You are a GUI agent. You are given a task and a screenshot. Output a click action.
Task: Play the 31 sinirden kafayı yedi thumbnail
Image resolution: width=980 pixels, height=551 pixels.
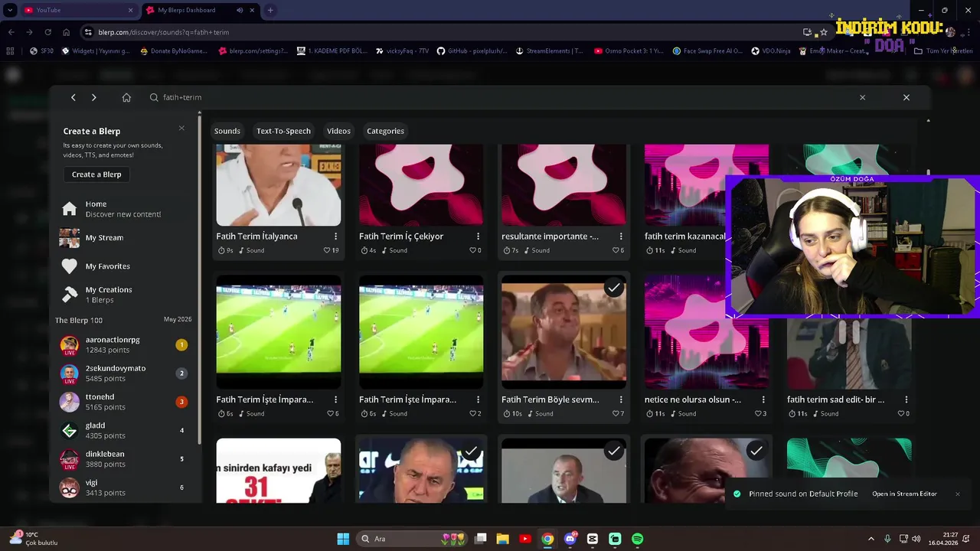pos(279,471)
